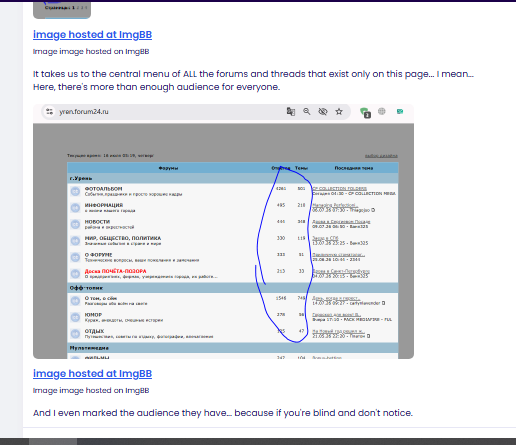Click the ФОТОАЛЬБОМ forum title in screenshot

coord(103,189)
